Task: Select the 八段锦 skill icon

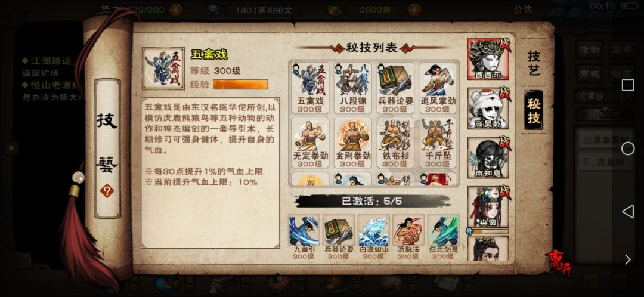Action: (352, 88)
